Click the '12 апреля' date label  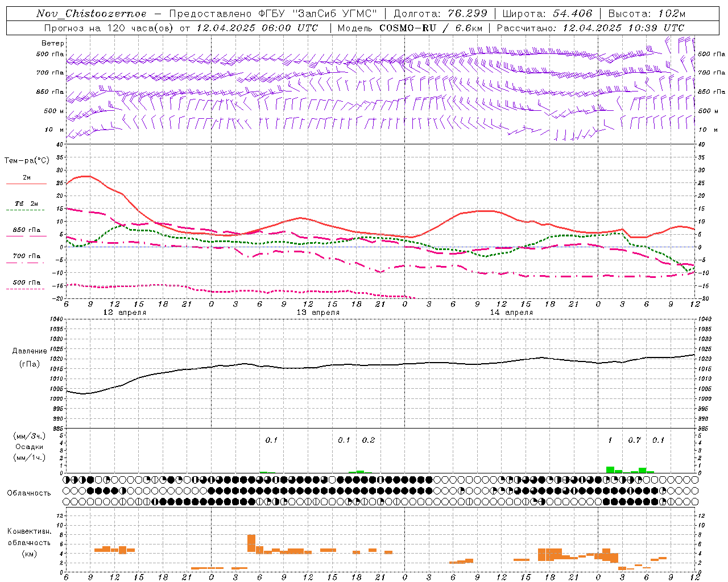(125, 313)
